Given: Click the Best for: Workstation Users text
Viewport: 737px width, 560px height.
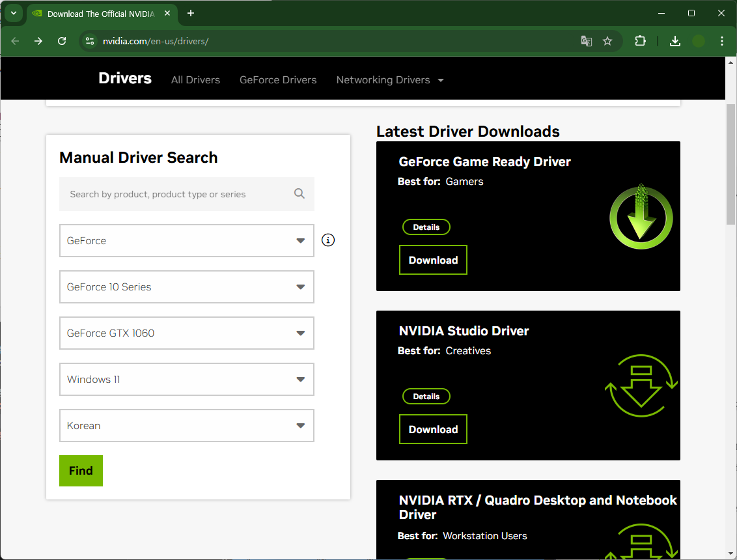Looking at the screenshot, I should coord(462,536).
